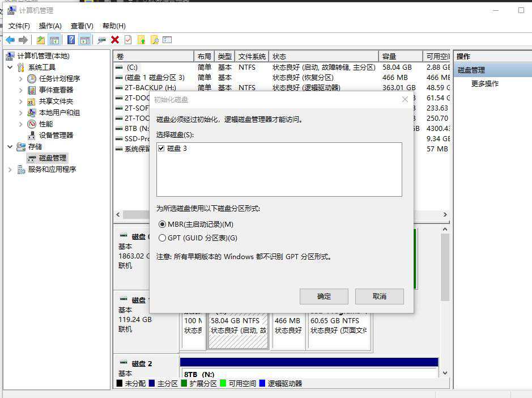
Task: Open Event Viewer (事件查看器) in the tree
Action: tap(56, 90)
